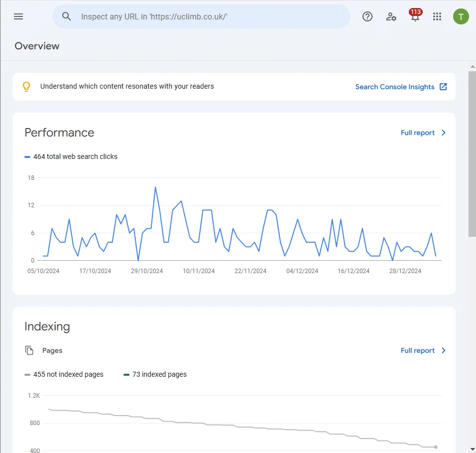The image size is (476, 453).
Task: Toggle the '455 not indexed pages' legend
Action: (x=64, y=374)
